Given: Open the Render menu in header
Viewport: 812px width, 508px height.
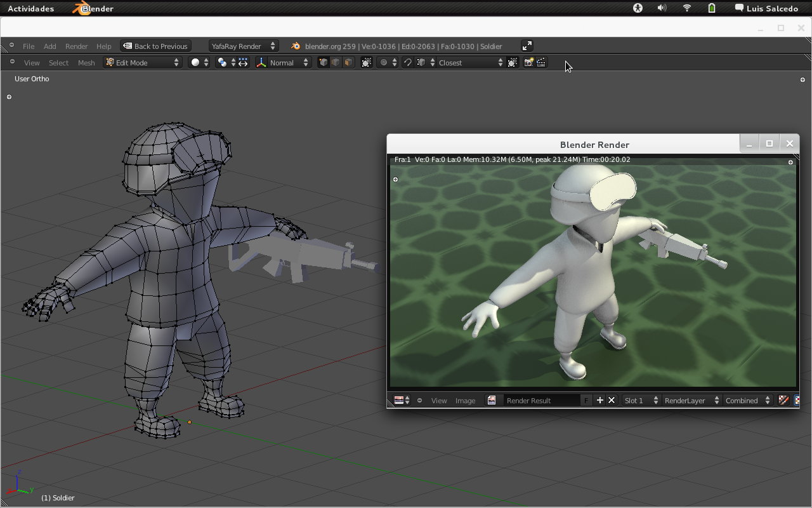Looking at the screenshot, I should click(76, 46).
